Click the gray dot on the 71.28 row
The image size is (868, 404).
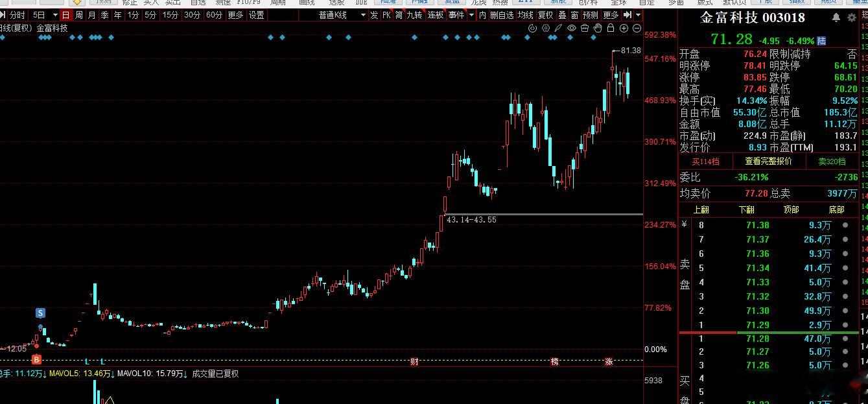click(x=845, y=339)
